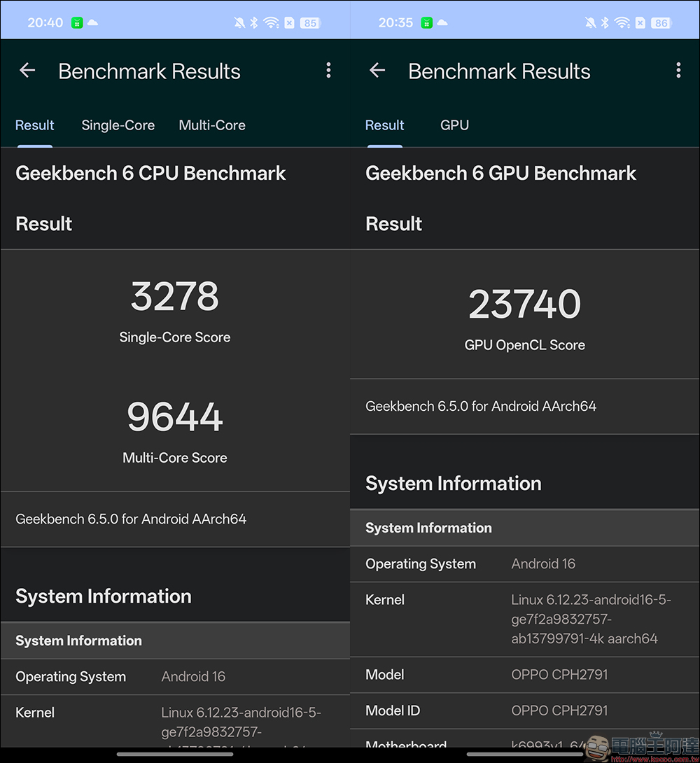Tap the 9644 Multi-Core Score
700x763 pixels.
point(175,417)
